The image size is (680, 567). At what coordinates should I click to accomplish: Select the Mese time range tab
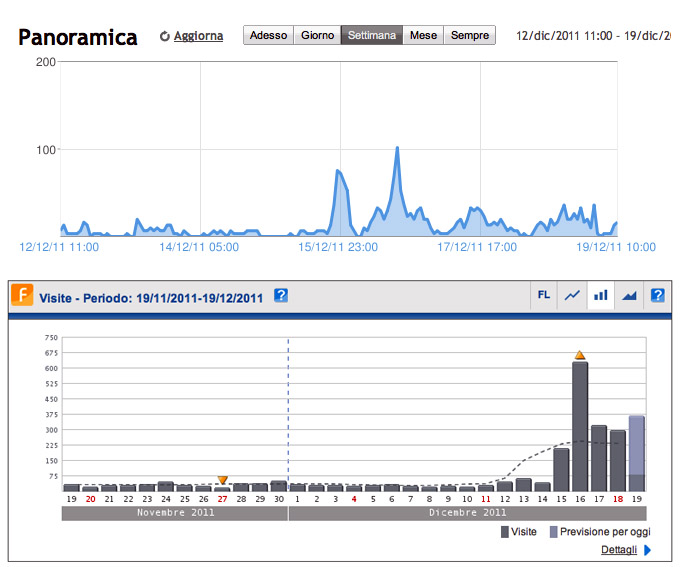click(423, 35)
